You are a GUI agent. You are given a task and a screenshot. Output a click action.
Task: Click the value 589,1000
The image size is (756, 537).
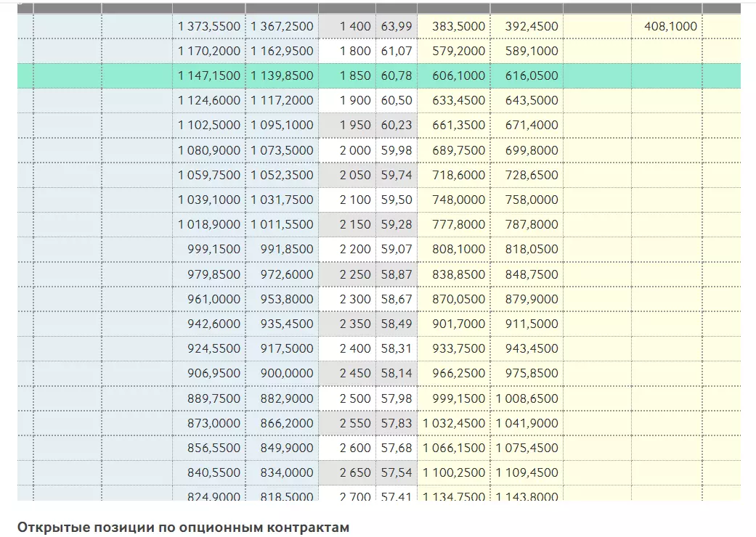coord(532,51)
